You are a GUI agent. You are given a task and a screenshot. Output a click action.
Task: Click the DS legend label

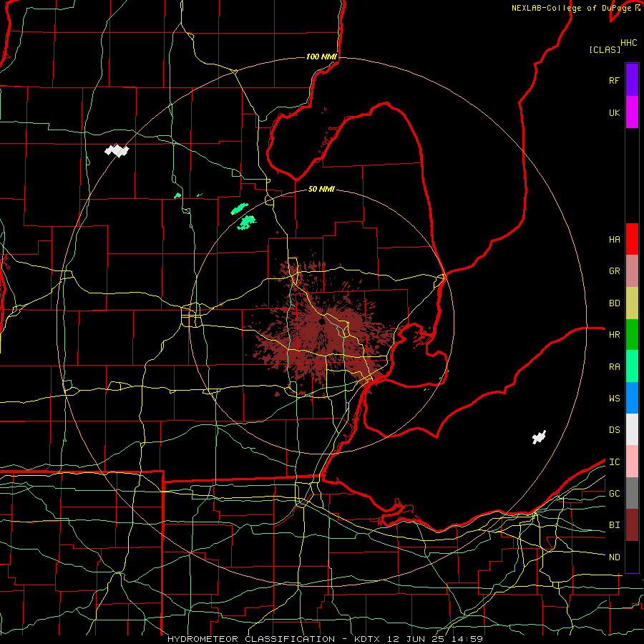tap(614, 430)
